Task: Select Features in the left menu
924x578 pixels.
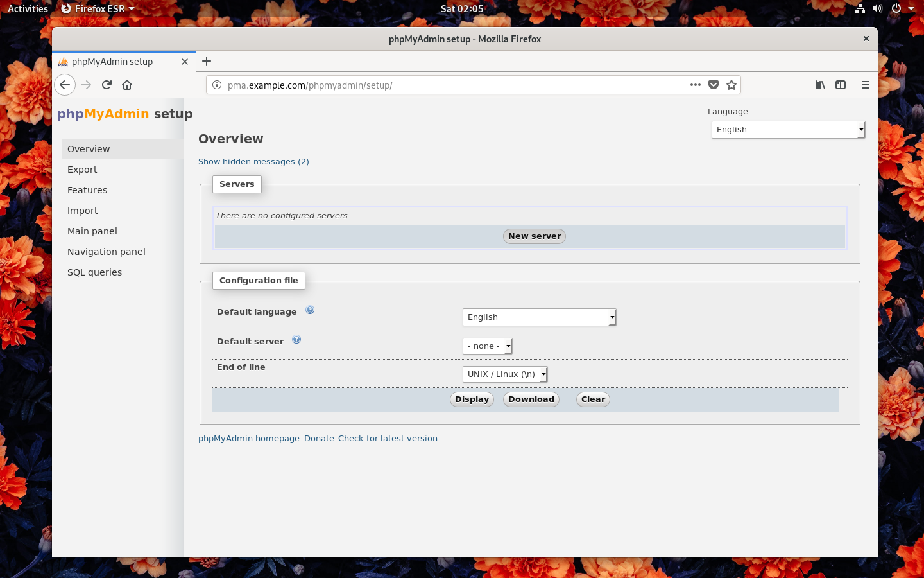Action: point(87,190)
